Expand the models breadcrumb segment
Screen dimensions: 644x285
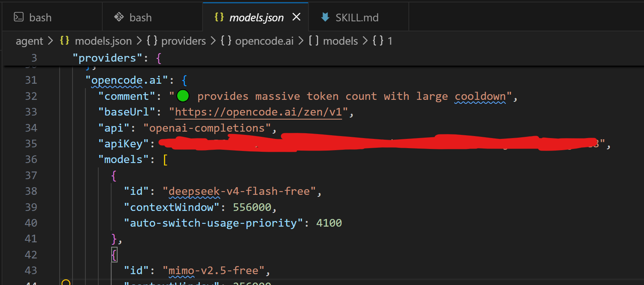pyautogui.click(x=333, y=41)
